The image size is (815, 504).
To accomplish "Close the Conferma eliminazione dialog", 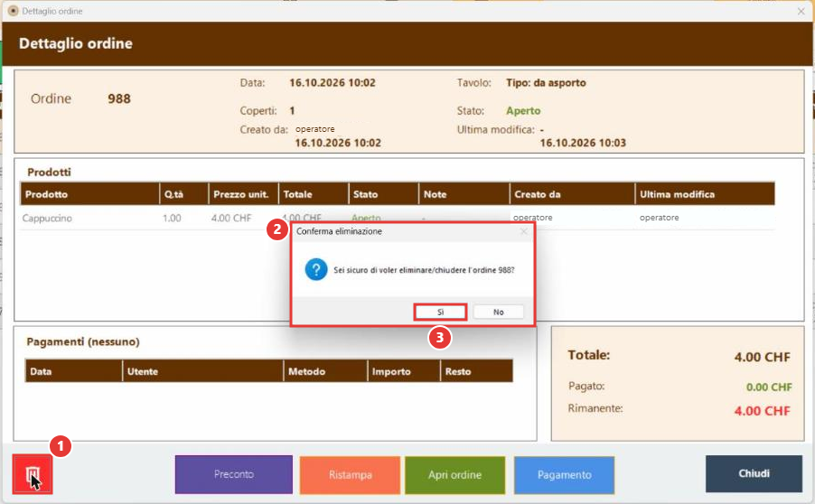I will click(x=523, y=231).
